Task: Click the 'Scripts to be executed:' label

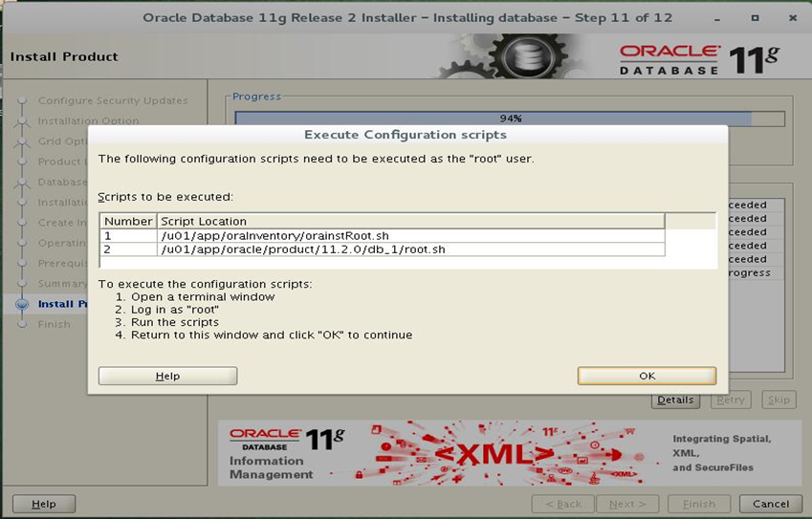Action: tap(165, 197)
